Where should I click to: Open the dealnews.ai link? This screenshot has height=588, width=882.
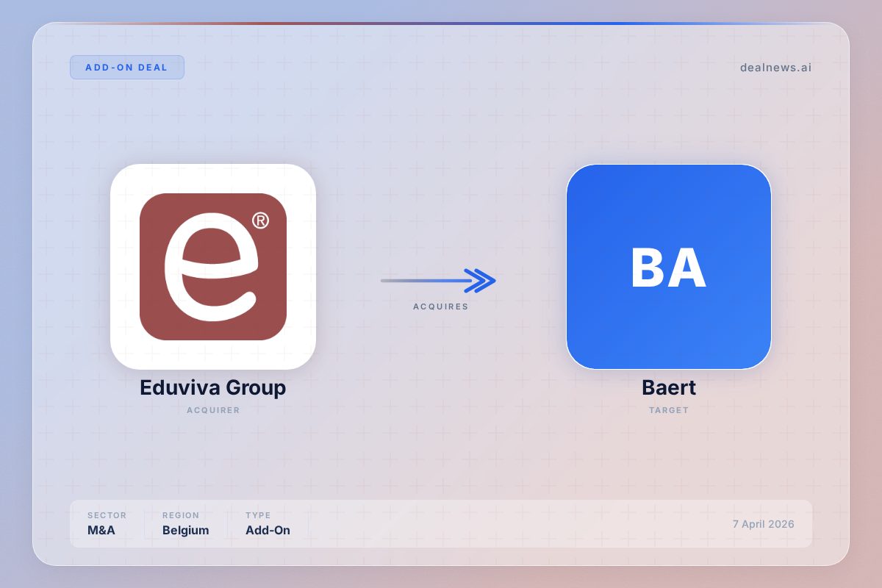click(775, 68)
